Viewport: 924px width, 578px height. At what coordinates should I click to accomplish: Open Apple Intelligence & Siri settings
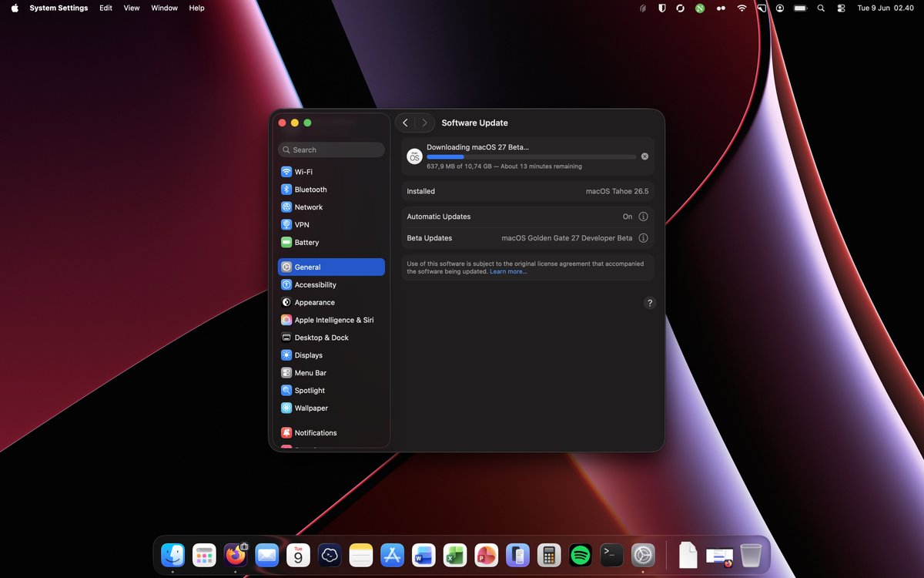coord(331,321)
